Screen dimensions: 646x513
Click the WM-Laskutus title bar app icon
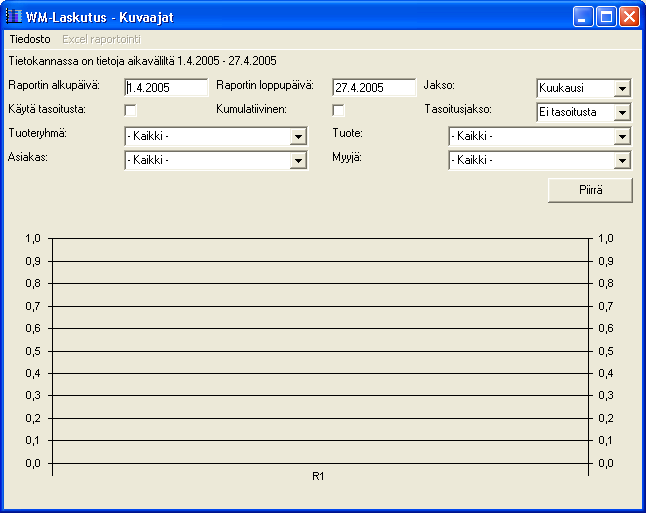point(14,16)
